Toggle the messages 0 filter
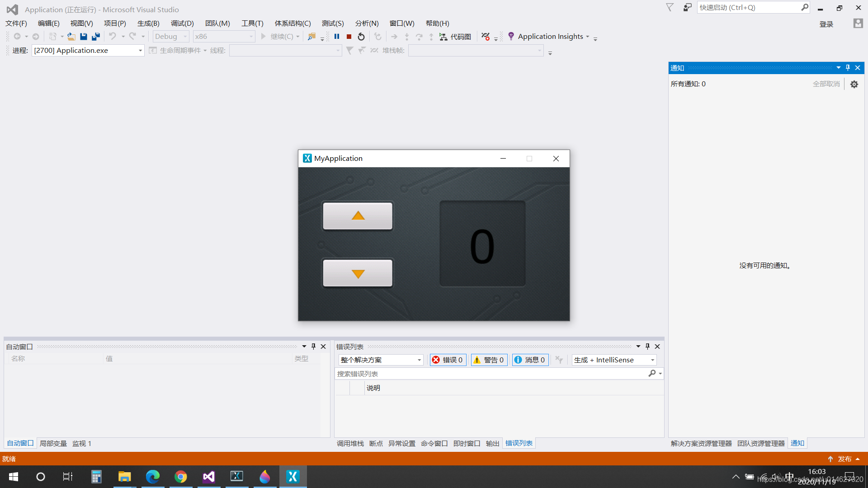This screenshot has height=488, width=868. [x=530, y=360]
